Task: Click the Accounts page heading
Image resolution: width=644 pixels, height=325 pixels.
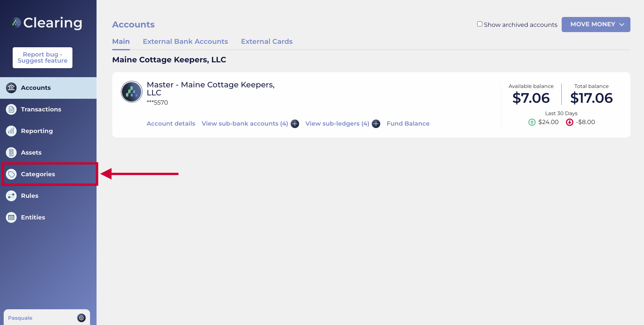Action: (133, 24)
